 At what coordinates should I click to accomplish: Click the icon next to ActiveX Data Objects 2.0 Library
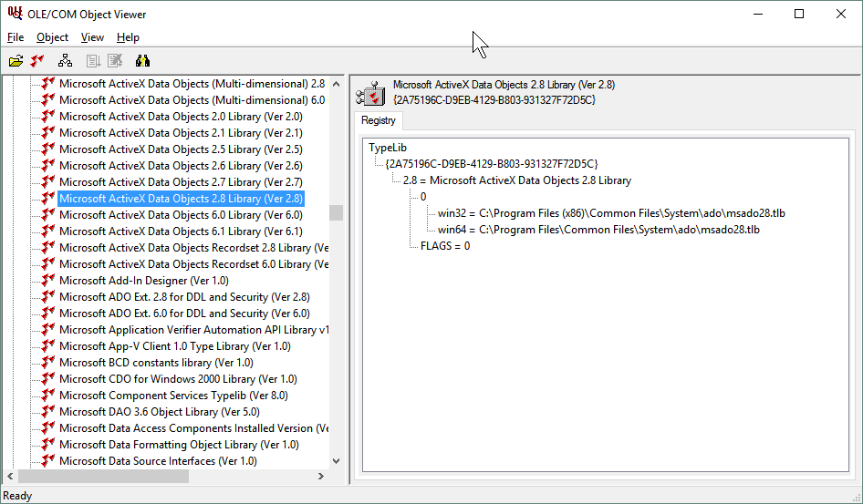click(x=48, y=116)
